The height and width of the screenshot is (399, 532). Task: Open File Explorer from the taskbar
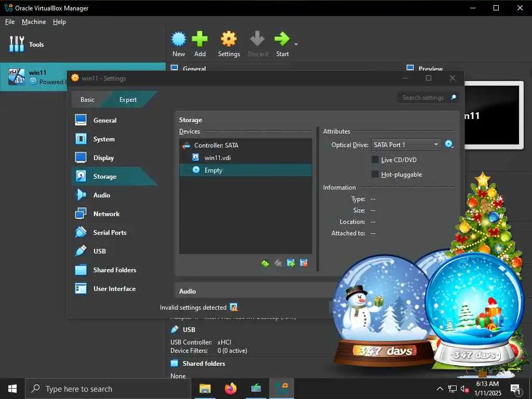point(205,389)
